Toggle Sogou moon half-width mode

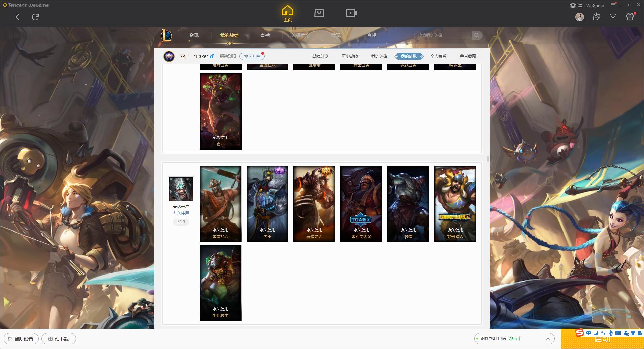coord(596,333)
